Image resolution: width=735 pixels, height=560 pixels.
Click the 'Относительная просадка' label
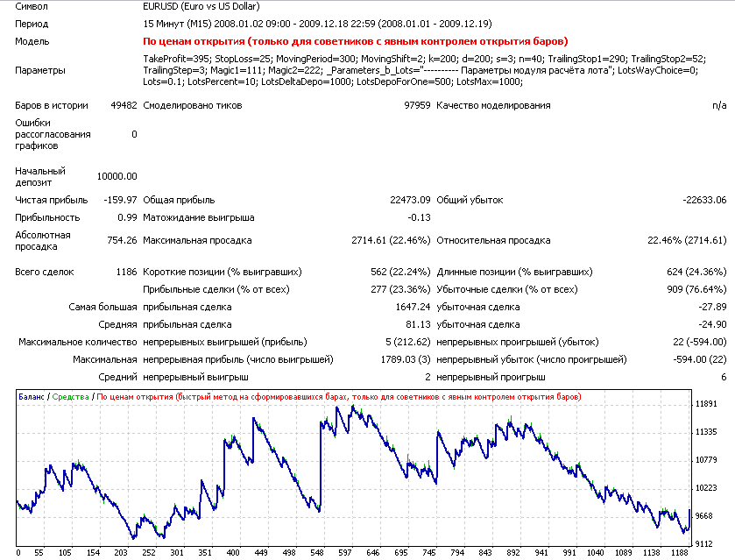[x=493, y=241]
